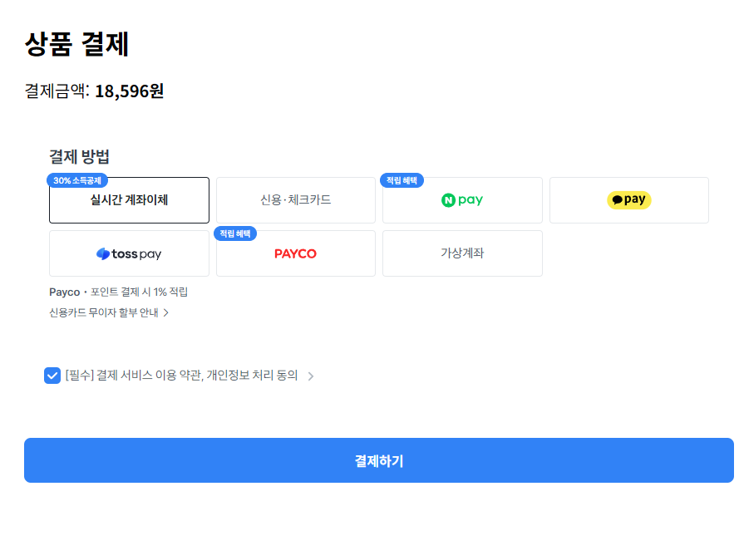Click the 상품 결제 page heading
The width and height of the screenshot is (739, 560).
76,44
